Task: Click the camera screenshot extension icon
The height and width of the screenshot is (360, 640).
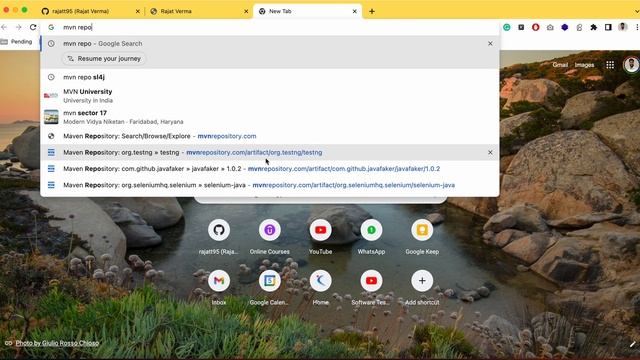Action: (550, 27)
